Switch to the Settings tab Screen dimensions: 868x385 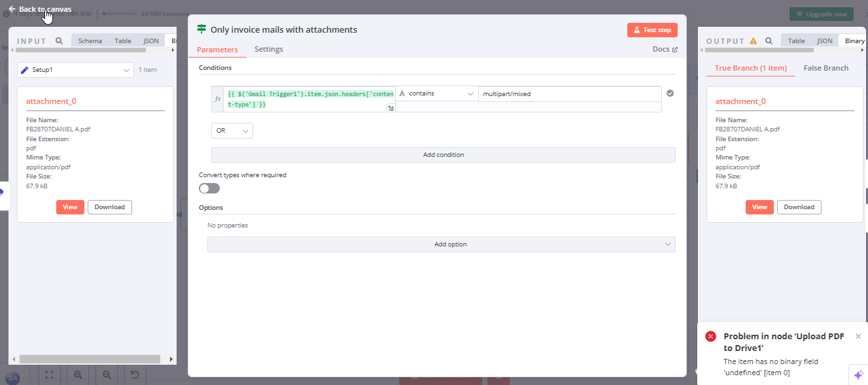pos(268,49)
